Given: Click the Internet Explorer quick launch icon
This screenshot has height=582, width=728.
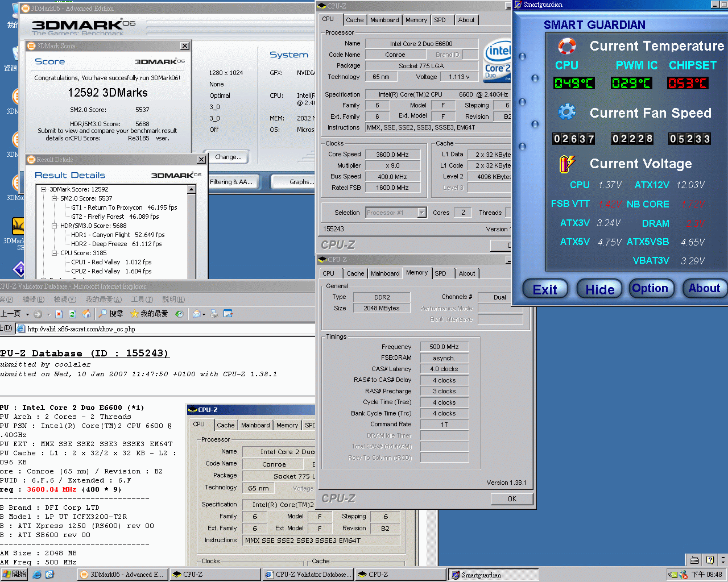Looking at the screenshot, I should (x=37, y=575).
